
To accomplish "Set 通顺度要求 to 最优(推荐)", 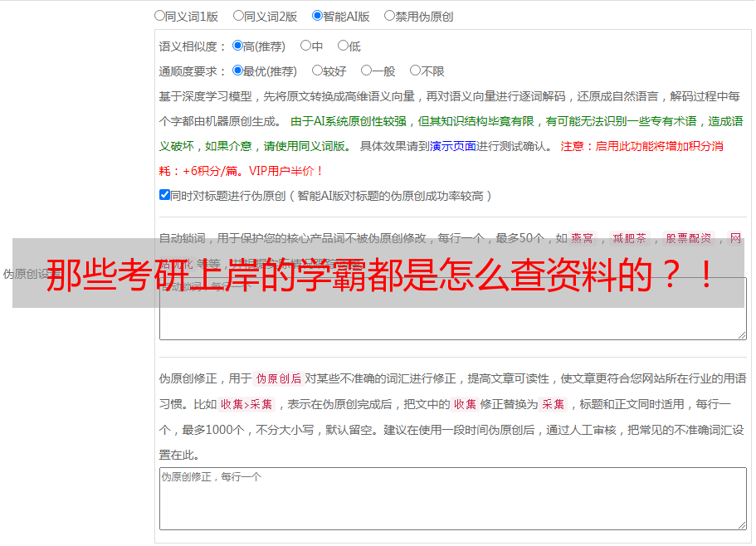I will point(237,71).
